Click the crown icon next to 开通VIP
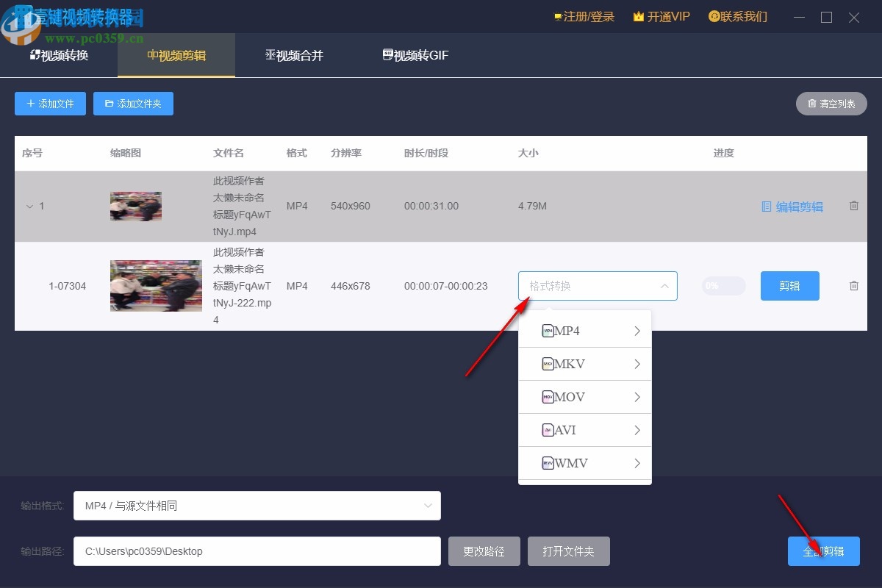 point(639,16)
